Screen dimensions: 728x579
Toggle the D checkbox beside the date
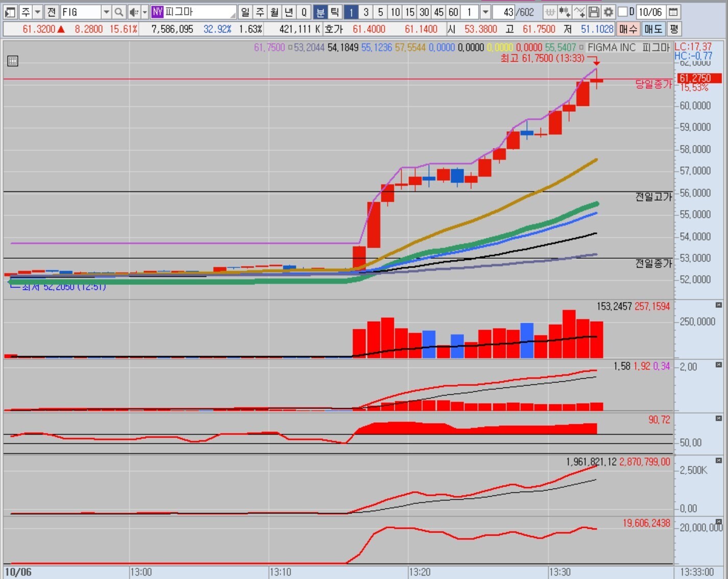coord(622,12)
